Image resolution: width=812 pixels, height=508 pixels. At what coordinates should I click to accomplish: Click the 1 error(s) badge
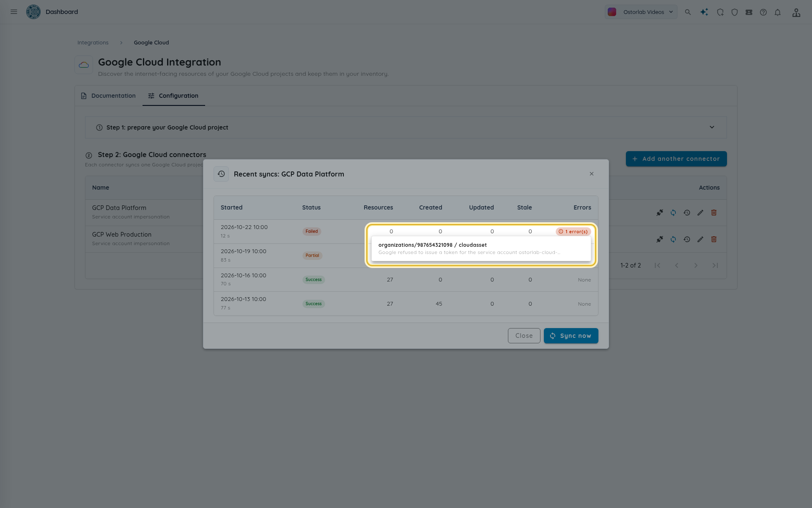tap(573, 232)
